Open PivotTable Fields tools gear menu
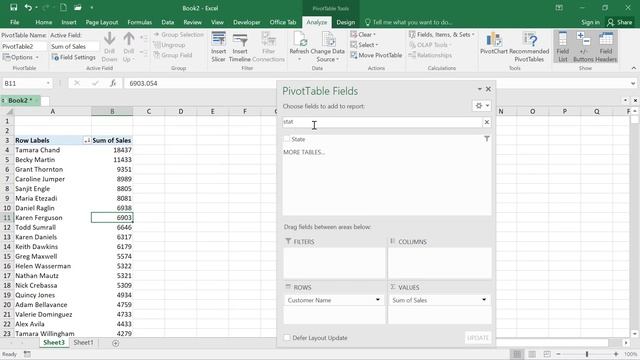 482,106
